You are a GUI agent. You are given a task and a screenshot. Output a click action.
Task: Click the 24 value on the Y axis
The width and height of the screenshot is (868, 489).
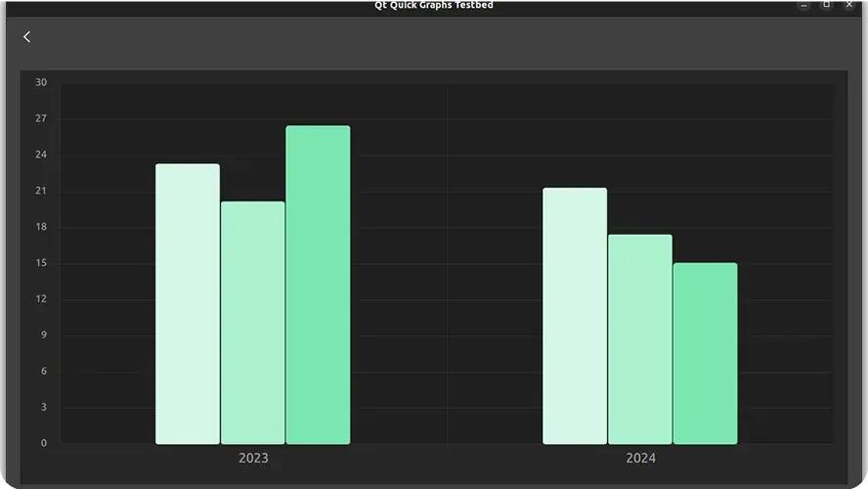(41, 155)
